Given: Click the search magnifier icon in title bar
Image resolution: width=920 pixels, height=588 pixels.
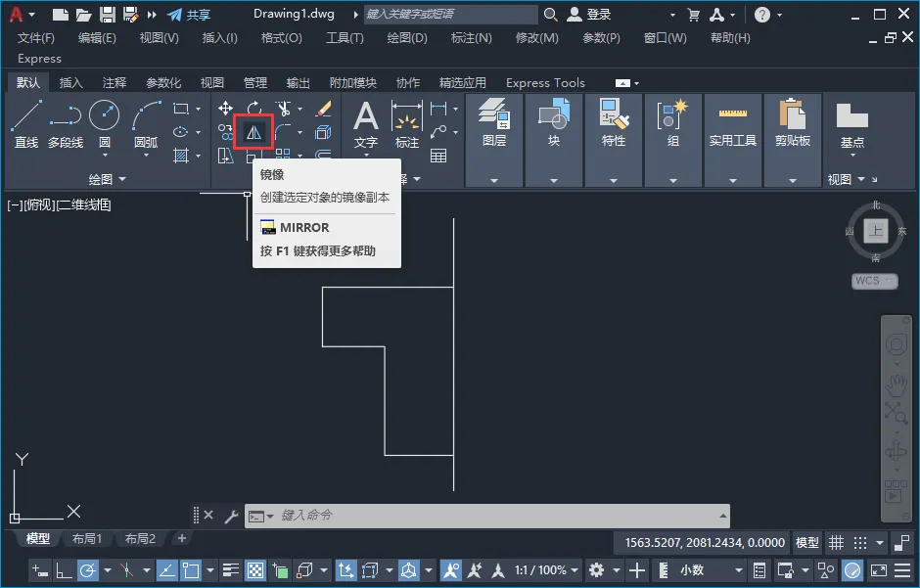Looking at the screenshot, I should 550,14.
